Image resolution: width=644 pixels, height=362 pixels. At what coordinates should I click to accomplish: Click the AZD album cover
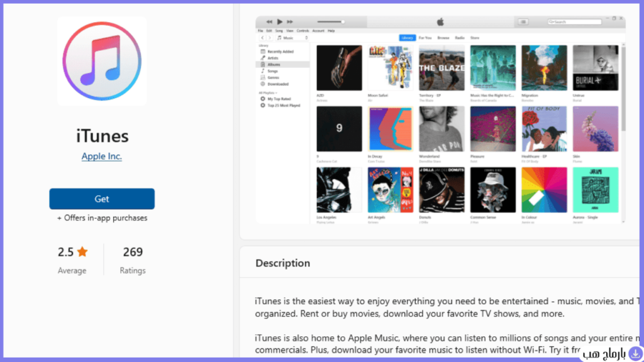click(x=339, y=68)
